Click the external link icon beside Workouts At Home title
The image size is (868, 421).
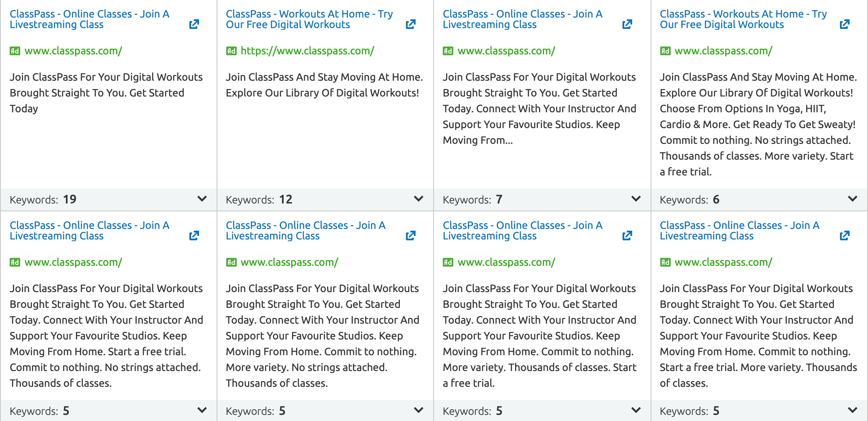[410, 24]
